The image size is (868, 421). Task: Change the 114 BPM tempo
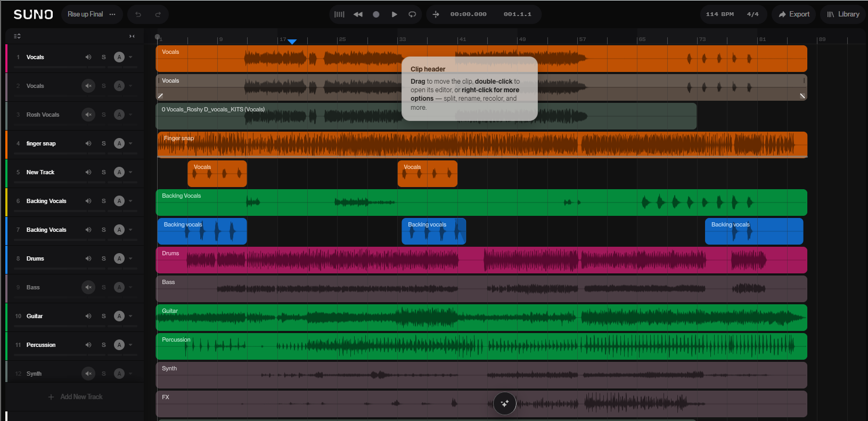tap(719, 14)
